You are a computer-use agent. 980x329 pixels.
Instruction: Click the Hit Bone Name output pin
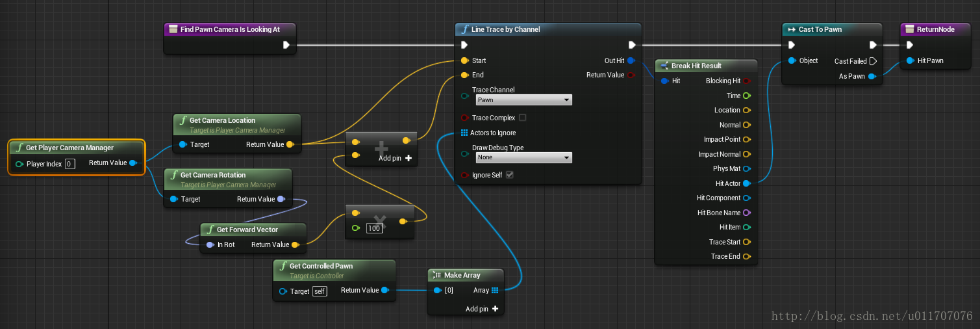(746, 213)
